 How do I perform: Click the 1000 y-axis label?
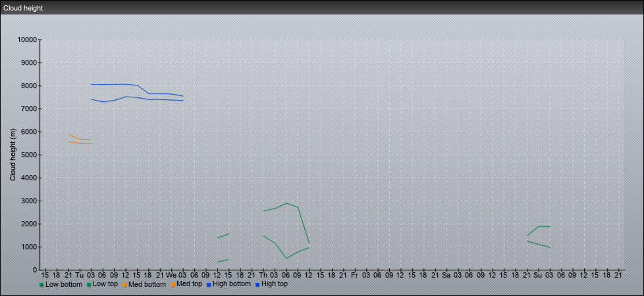28,247
